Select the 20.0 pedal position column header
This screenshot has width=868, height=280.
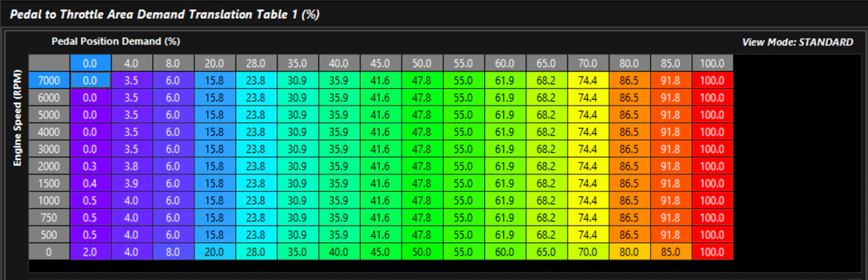(215, 64)
